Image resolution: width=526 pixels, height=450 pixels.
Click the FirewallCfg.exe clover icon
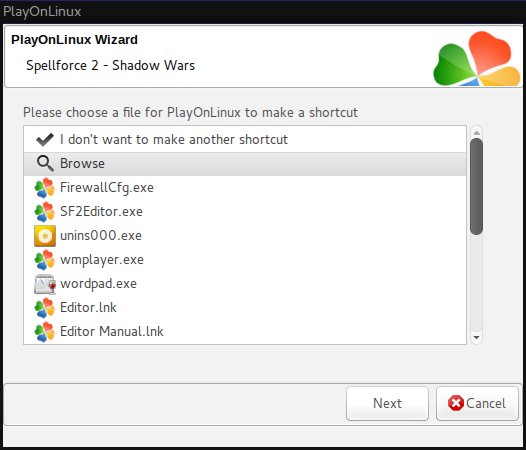tap(45, 188)
